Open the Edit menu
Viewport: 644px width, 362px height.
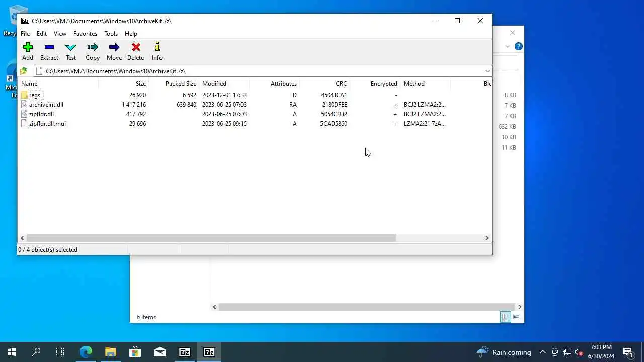[42, 34]
